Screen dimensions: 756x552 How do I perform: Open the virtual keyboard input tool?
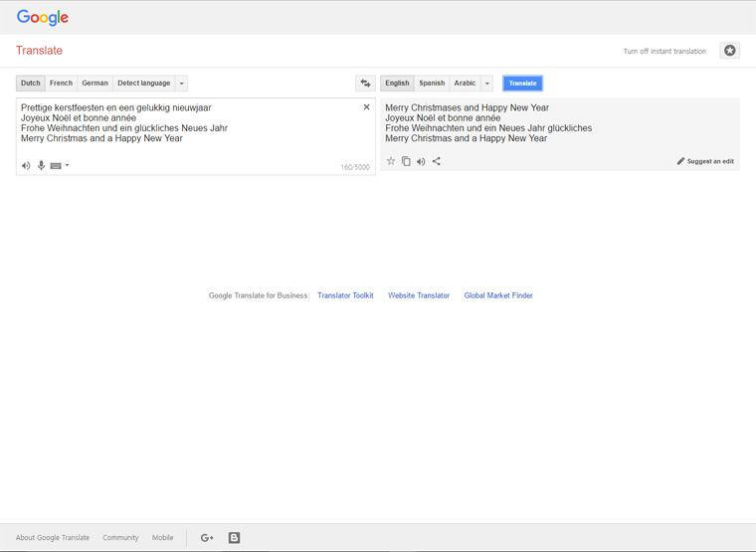click(x=56, y=166)
